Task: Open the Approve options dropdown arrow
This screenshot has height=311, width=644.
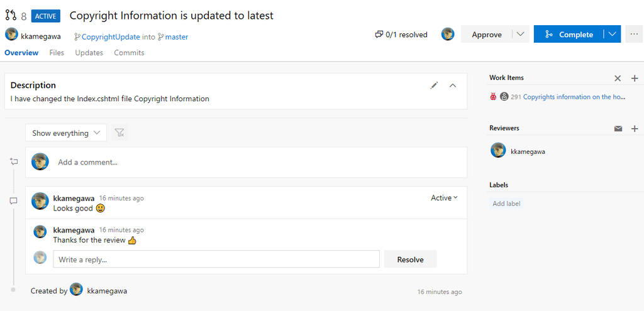Action: pos(520,35)
